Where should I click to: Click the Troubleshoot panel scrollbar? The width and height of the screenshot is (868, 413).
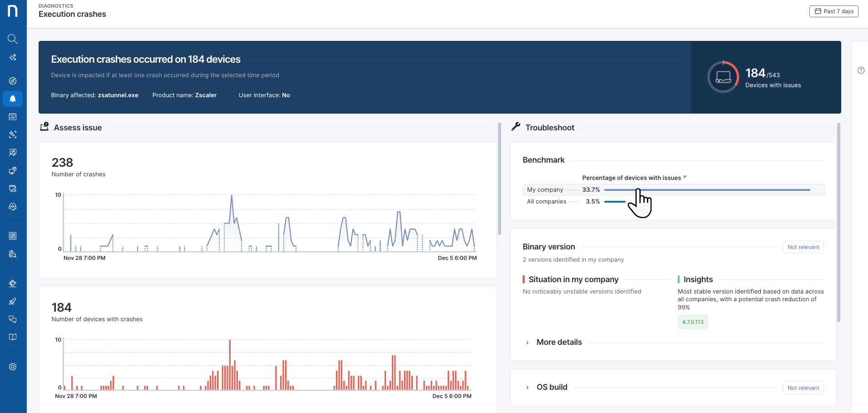838,223
